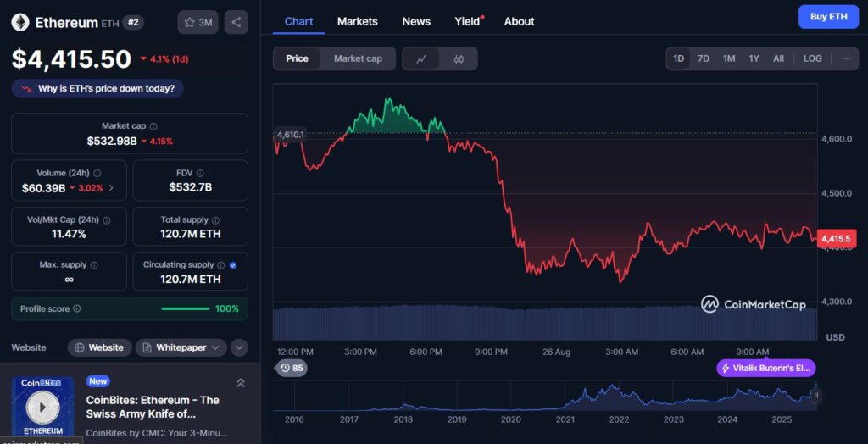Toggle LOG scale on chart
The image size is (868, 444).
(x=813, y=58)
